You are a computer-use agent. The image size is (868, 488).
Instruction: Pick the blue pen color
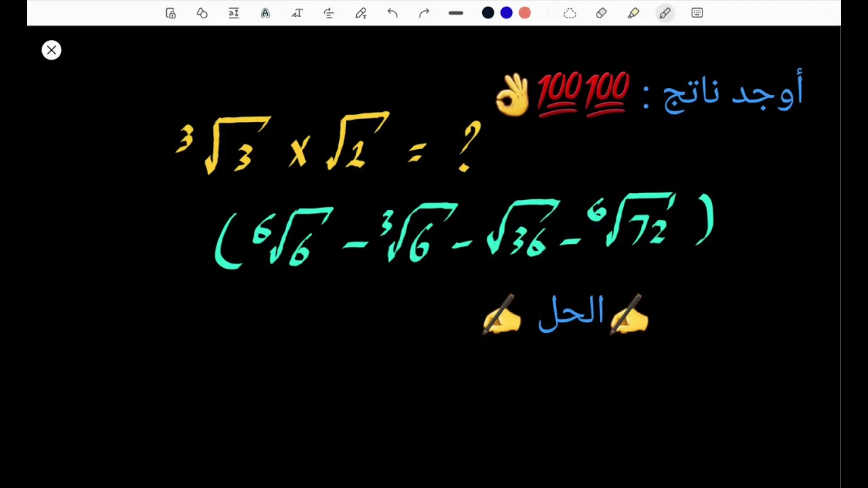point(507,13)
